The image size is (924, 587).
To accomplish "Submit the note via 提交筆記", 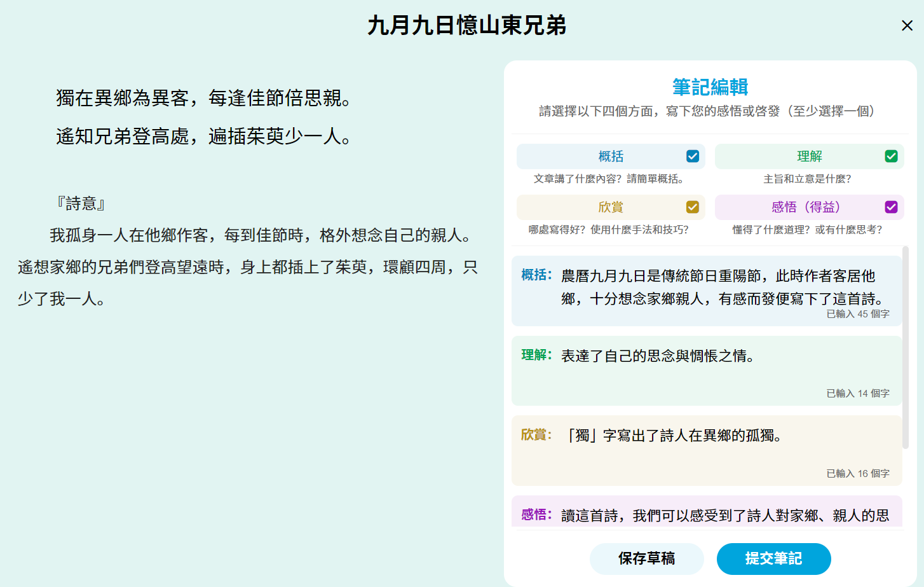I will click(773, 558).
